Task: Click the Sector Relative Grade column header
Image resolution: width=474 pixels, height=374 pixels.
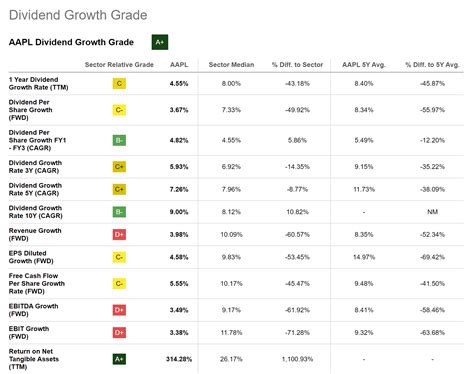Action: click(x=119, y=65)
